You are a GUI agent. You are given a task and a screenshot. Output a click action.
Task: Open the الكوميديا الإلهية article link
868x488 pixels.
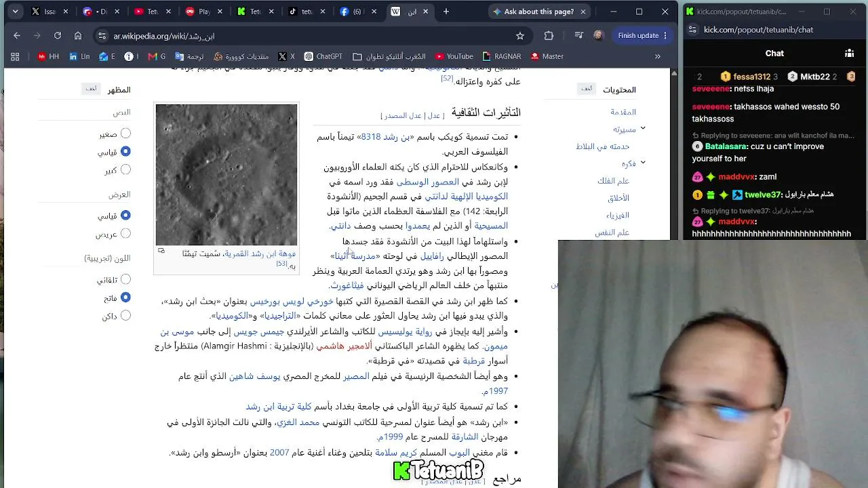coord(467,197)
